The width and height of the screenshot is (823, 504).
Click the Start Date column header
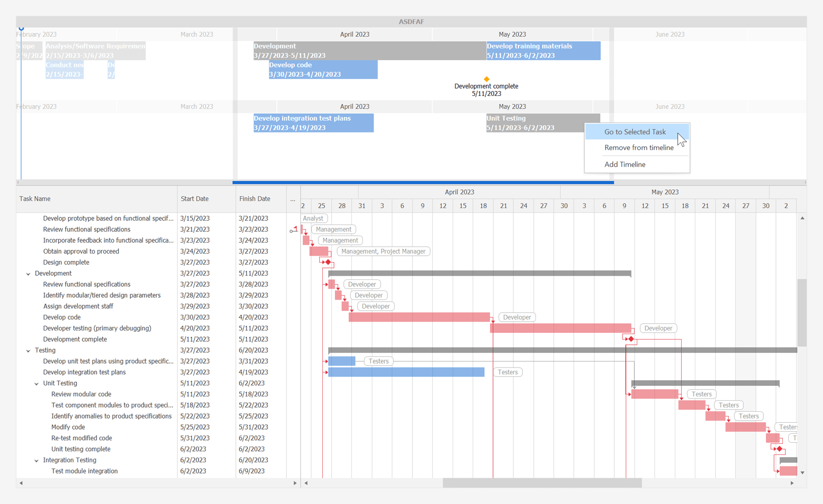tap(206, 199)
